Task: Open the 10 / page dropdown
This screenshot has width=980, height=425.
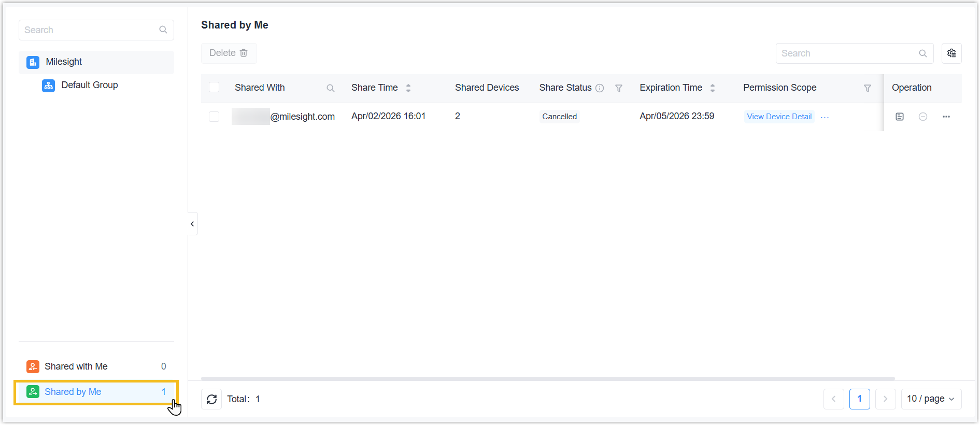Action: (931, 399)
